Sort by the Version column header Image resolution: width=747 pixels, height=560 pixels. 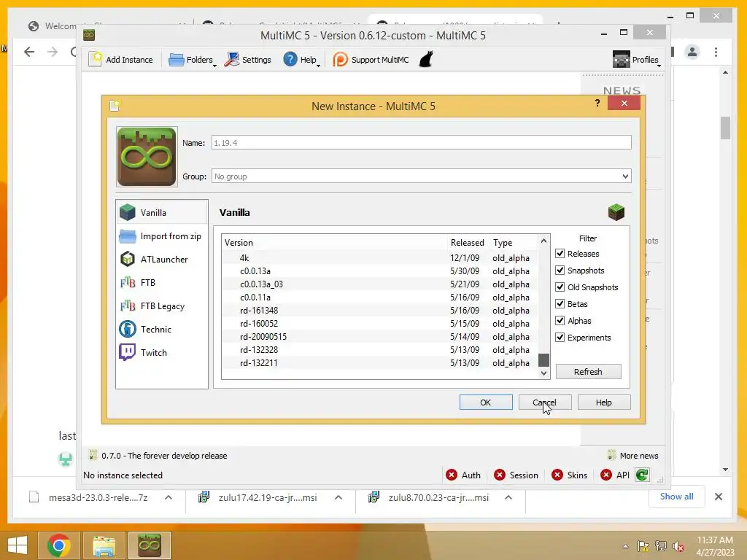click(335, 242)
